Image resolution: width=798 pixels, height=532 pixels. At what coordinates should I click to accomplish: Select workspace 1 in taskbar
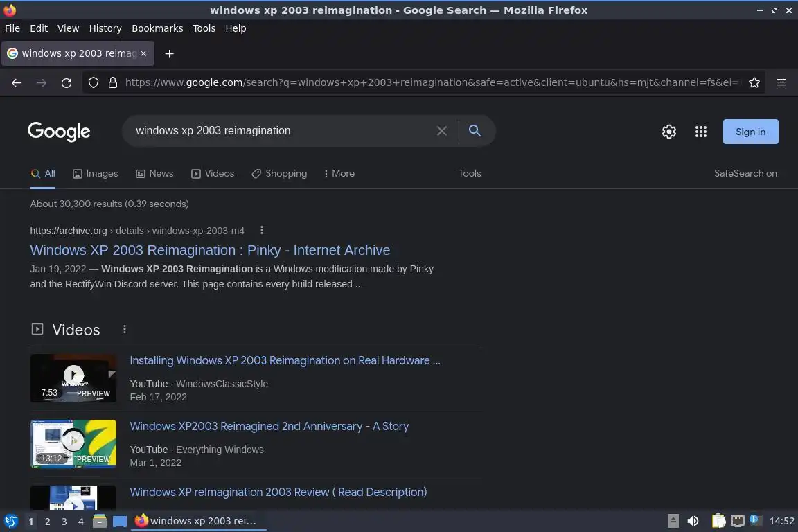coord(30,522)
